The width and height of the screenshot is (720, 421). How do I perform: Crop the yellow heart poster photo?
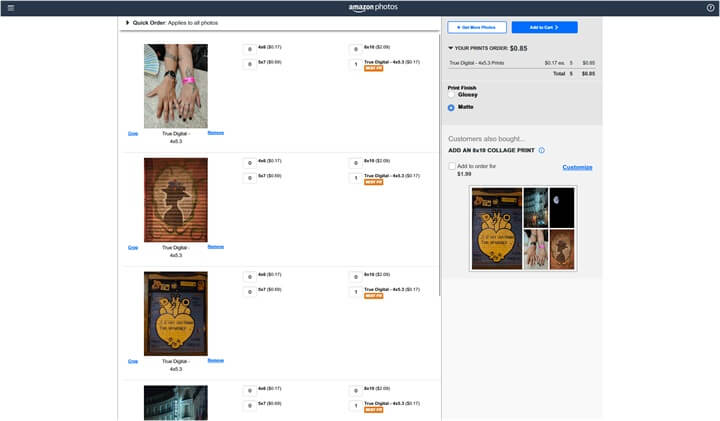pyautogui.click(x=133, y=361)
